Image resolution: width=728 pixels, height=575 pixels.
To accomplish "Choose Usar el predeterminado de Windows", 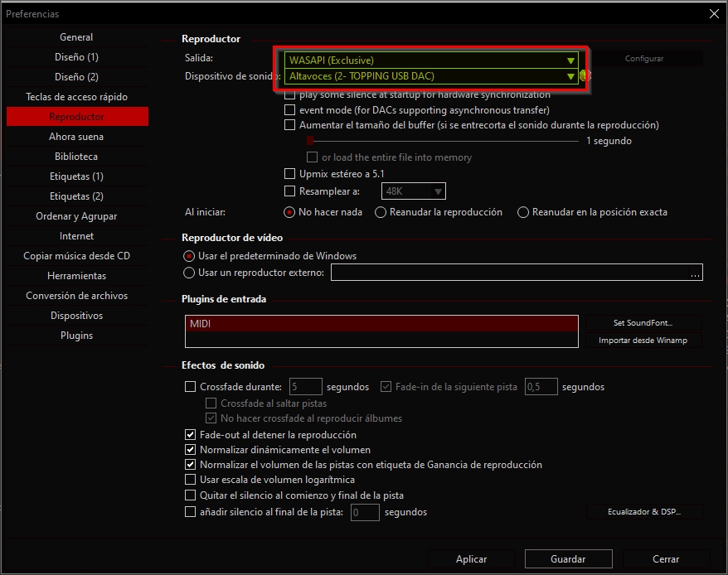I will click(189, 256).
